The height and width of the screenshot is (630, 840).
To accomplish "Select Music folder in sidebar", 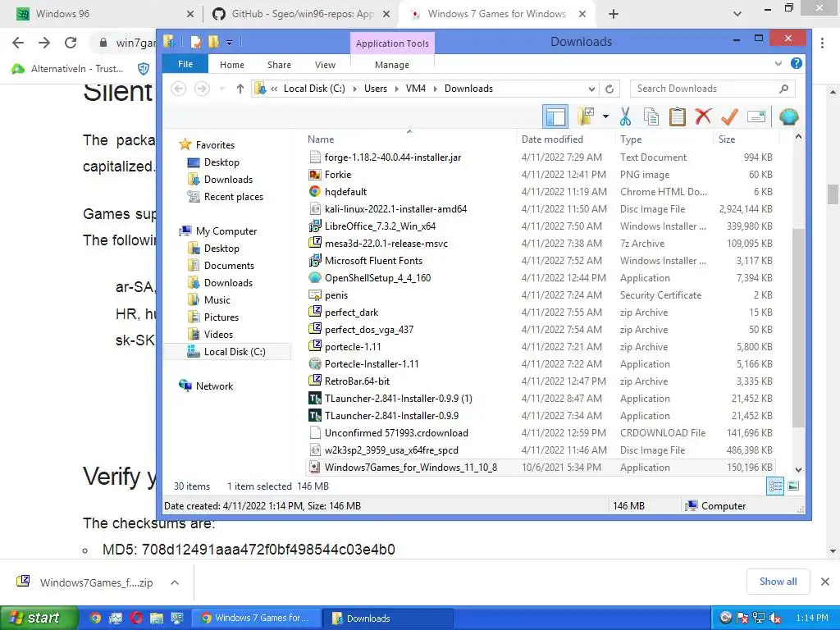I will coord(217,300).
